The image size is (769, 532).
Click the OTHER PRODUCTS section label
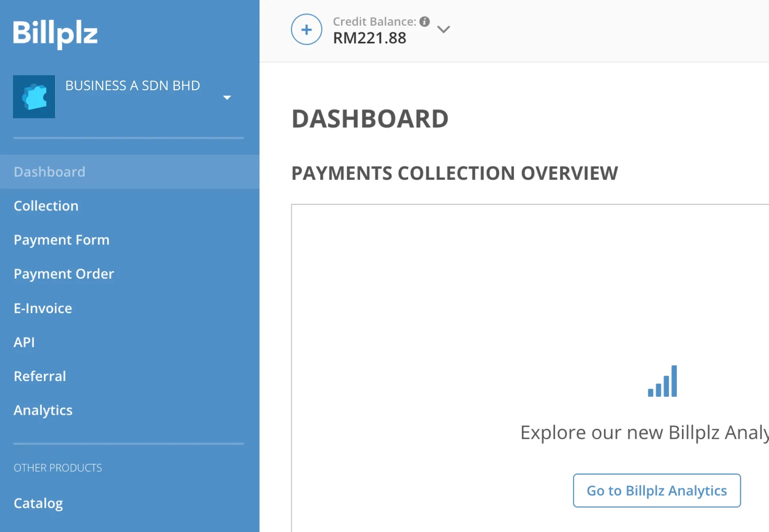click(x=58, y=468)
